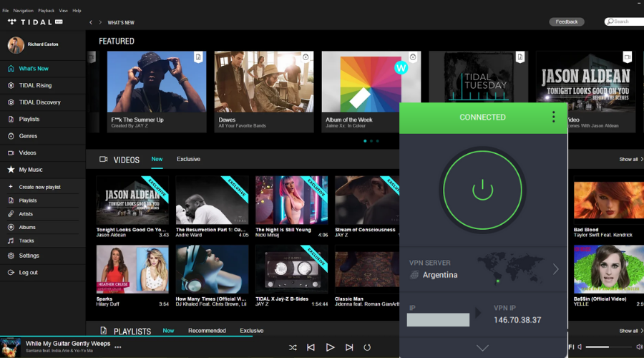644x358 pixels.
Task: Click the Search field
Action: 624,21
